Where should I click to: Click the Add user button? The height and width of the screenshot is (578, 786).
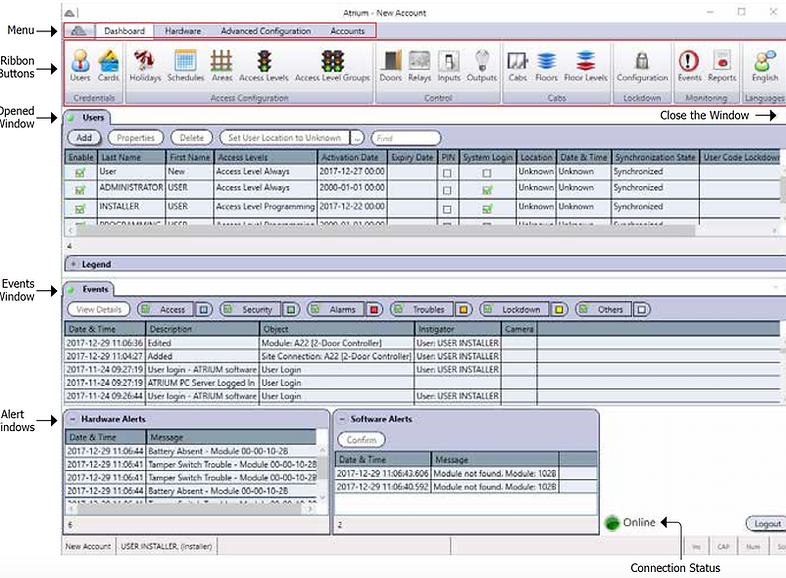click(84, 137)
